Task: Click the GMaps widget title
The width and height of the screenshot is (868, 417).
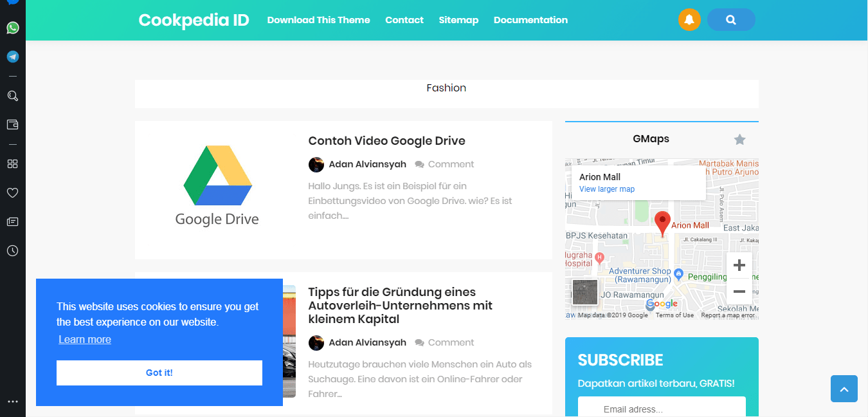Action: pos(651,139)
